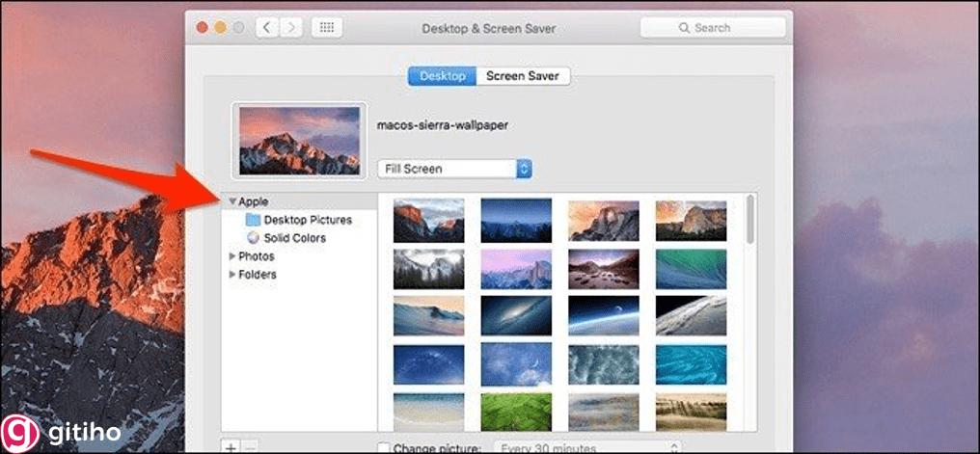Choose the foggy gray landscape wallpaper
Screen dimensions: 980x454
tap(604, 413)
